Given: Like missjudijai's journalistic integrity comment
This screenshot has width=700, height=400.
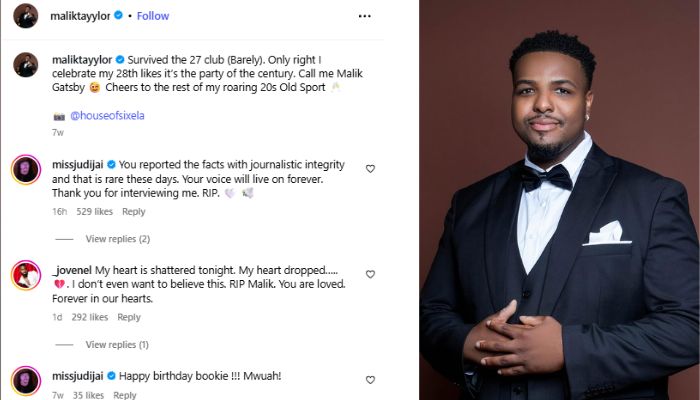Looking at the screenshot, I should coord(370,169).
